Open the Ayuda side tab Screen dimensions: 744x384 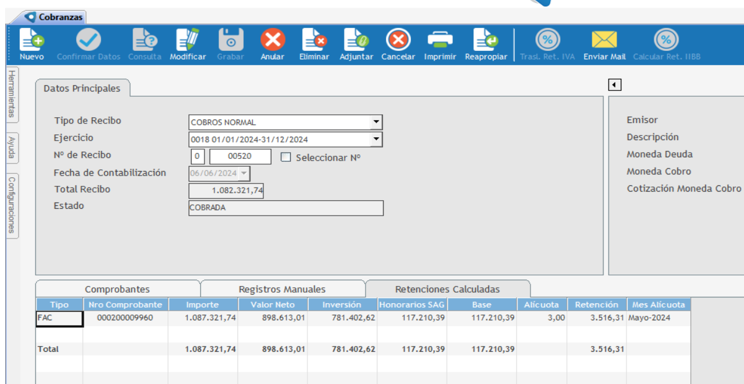pyautogui.click(x=12, y=148)
